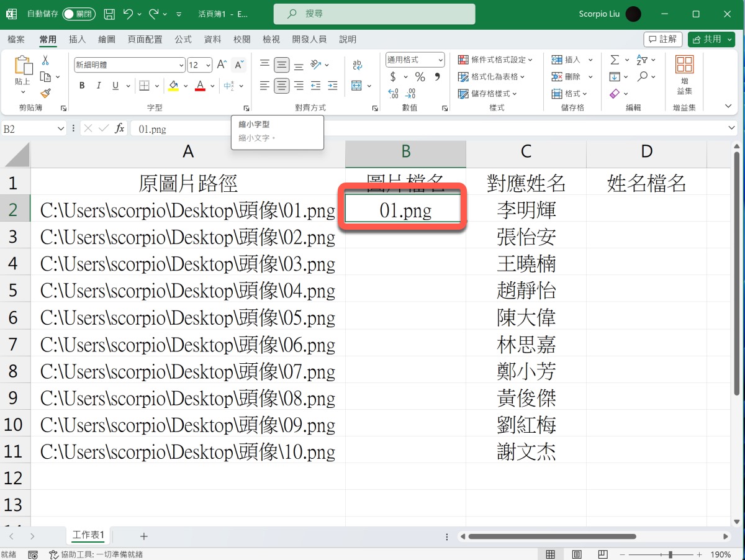Open the Formulas (公式) tab
745x560 pixels.
point(183,39)
